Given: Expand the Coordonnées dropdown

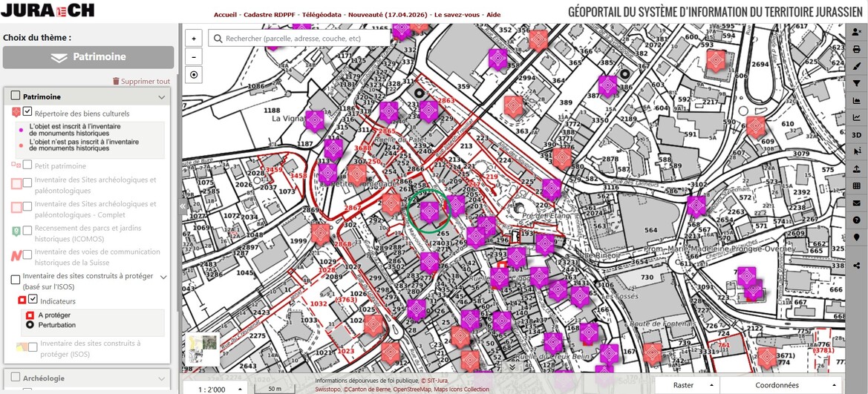Looking at the screenshot, I should (x=786, y=385).
